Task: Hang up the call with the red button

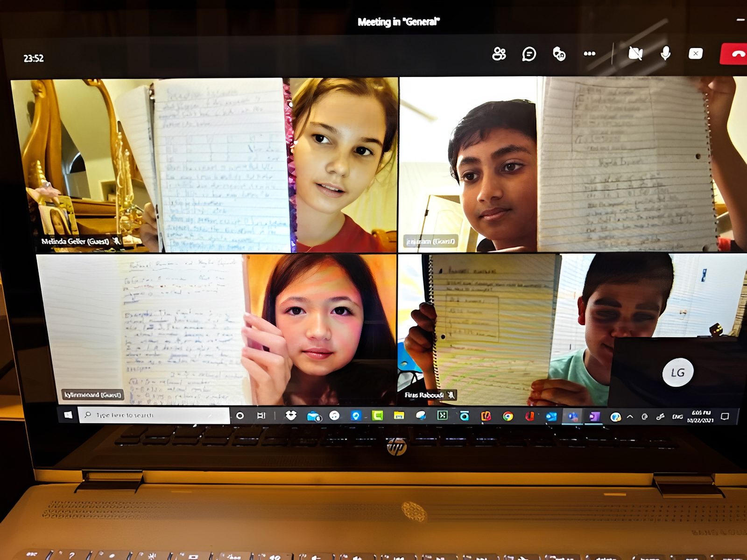Action: [734, 54]
